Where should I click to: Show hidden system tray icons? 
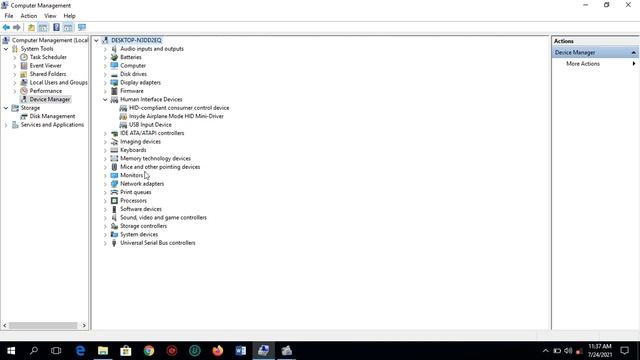tap(546, 351)
